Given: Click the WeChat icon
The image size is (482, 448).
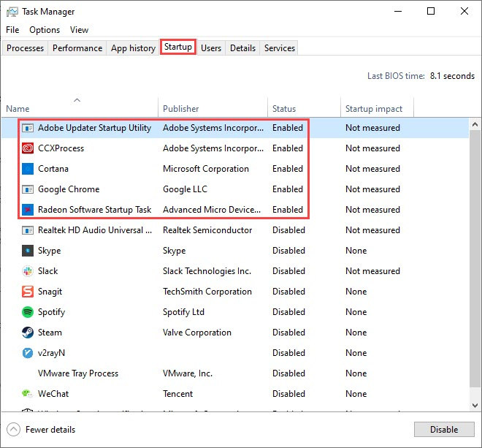Looking at the screenshot, I should click(x=27, y=393).
